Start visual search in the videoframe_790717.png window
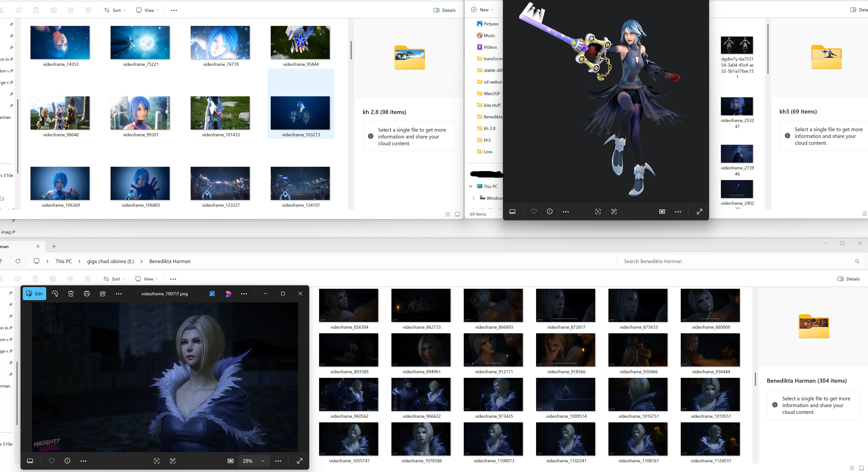 point(157,461)
